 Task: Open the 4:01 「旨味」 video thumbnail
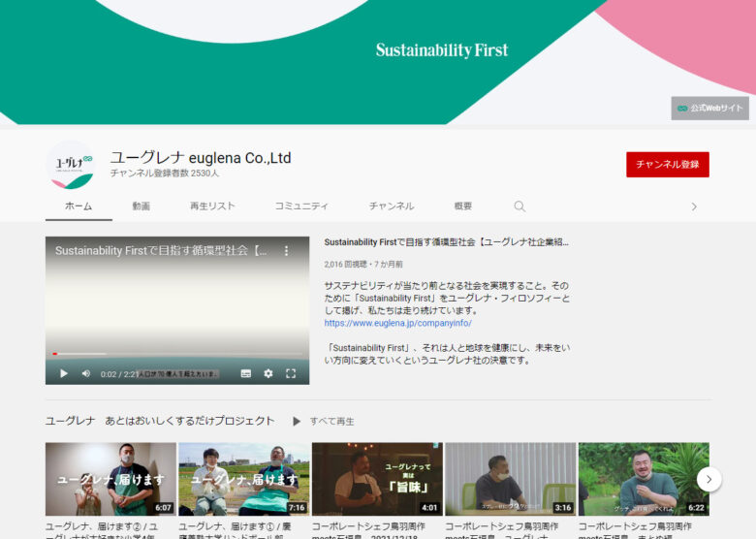[x=377, y=479]
